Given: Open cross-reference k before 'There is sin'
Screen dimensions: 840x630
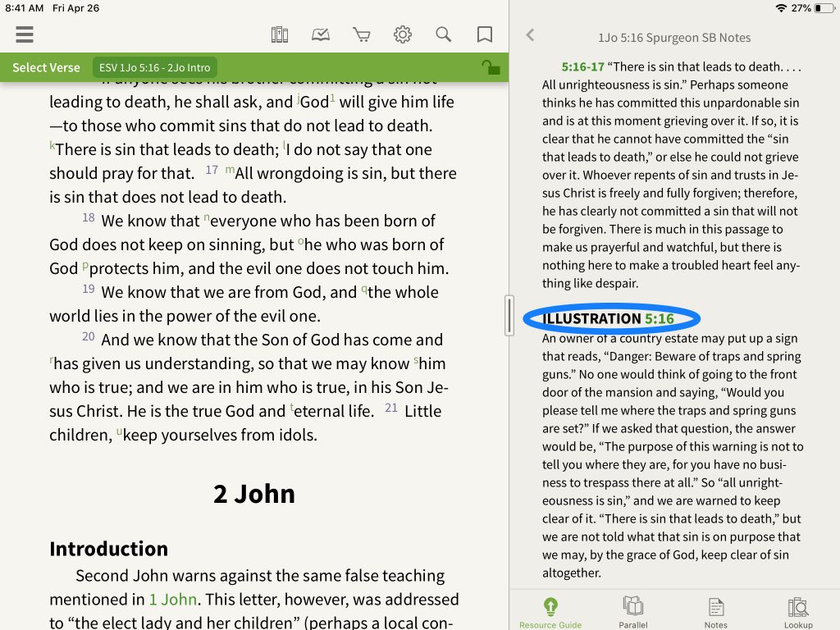Looking at the screenshot, I should pos(52,146).
